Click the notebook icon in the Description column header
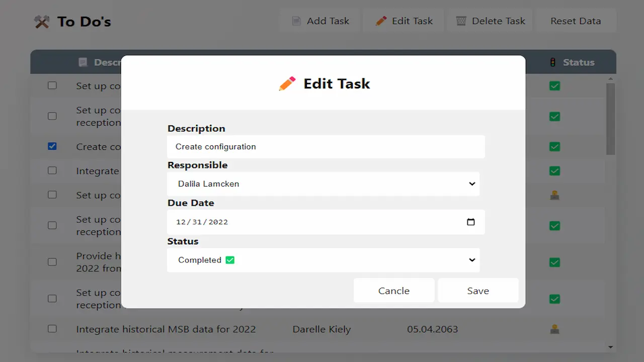644x362 pixels. coord(83,62)
